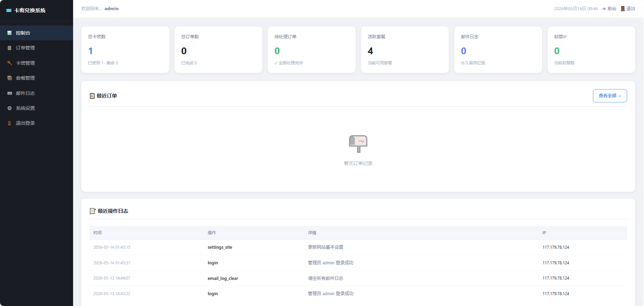This screenshot has width=644, height=306.
Task: Click the timestamp 2026-05-14 01:43:37
Action: coord(112,263)
